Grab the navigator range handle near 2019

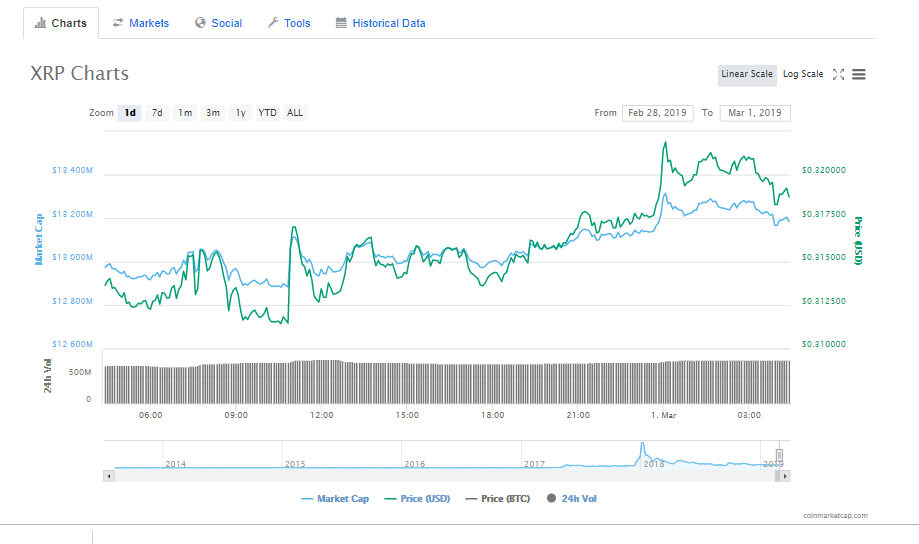(x=779, y=455)
